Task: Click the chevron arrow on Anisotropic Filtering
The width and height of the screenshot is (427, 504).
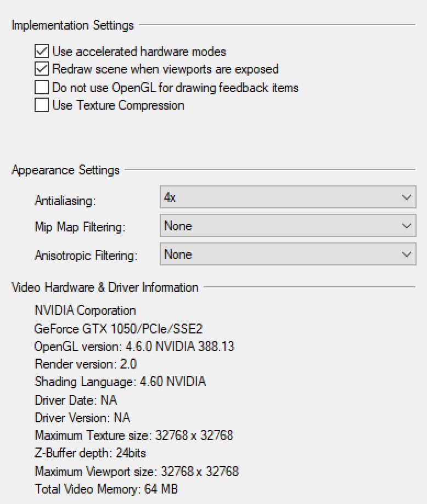Action: pyautogui.click(x=406, y=254)
